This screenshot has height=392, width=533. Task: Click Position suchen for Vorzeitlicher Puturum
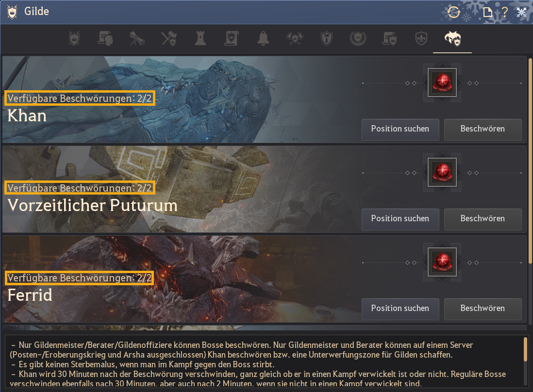pos(400,219)
